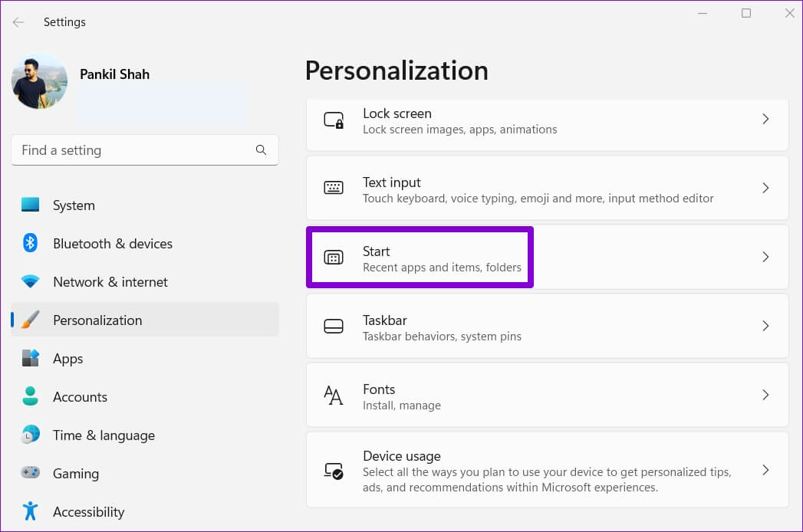Click the System monitor icon
This screenshot has width=803, height=532.
(30, 205)
